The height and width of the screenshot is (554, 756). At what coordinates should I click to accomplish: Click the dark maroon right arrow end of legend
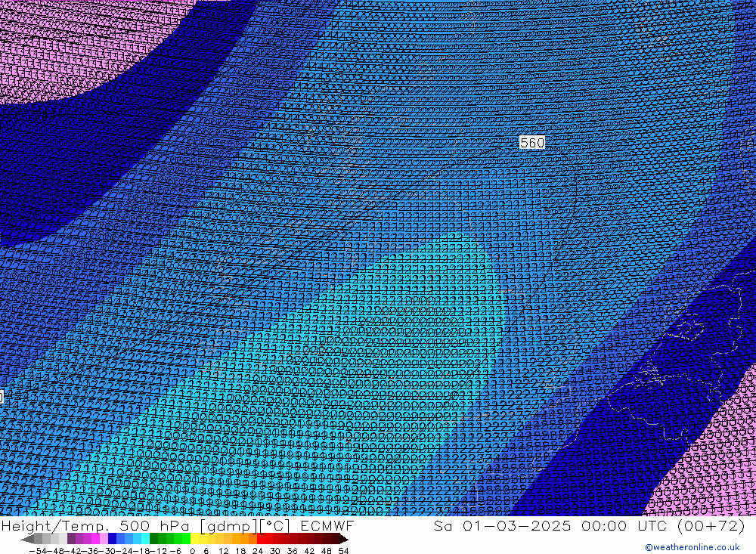click(x=344, y=540)
